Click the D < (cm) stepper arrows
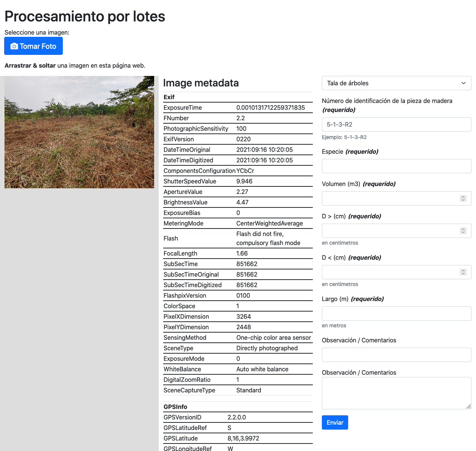Image resolution: width=476 pixels, height=451 pixels. point(463,272)
